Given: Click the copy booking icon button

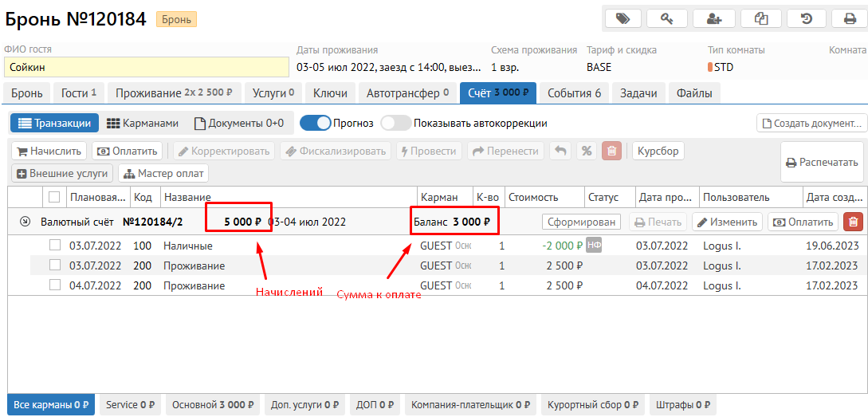Looking at the screenshot, I should point(761,18).
